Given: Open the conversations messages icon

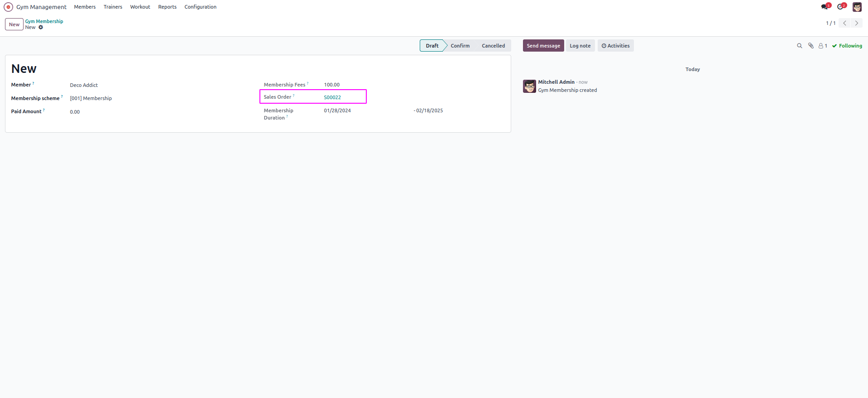Looking at the screenshot, I should click(x=825, y=7).
